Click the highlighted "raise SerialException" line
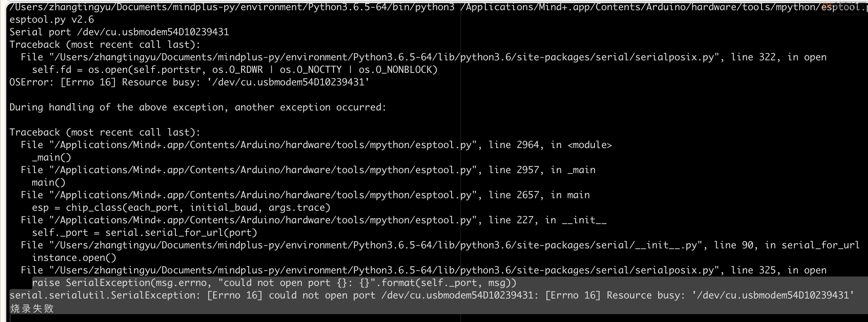 [x=274, y=283]
